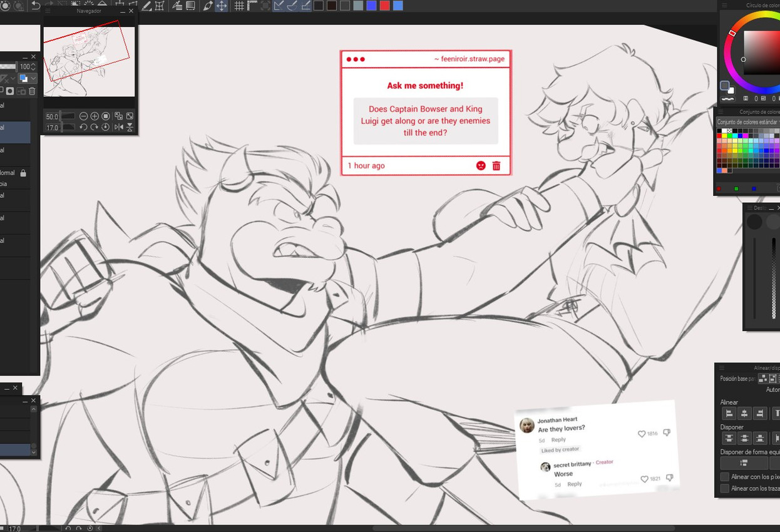Click distribute top edges under Disponer
This screenshot has width=780, height=532.
coord(729,438)
